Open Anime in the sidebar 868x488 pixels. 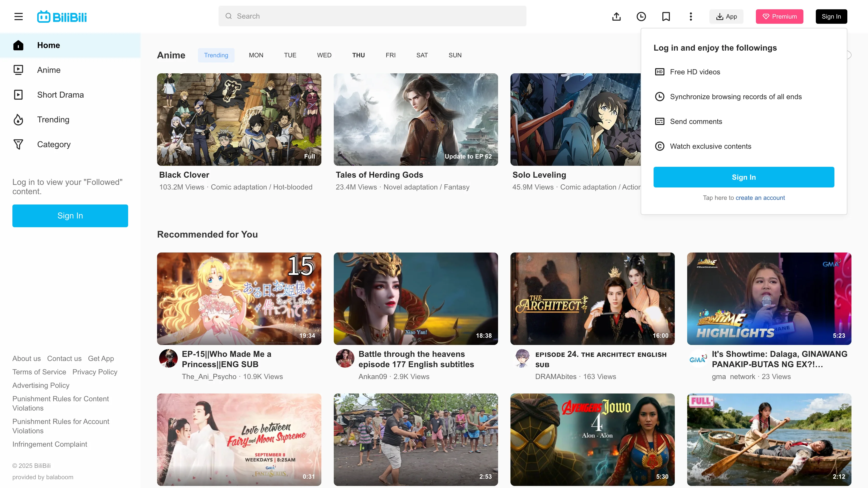[x=49, y=70]
